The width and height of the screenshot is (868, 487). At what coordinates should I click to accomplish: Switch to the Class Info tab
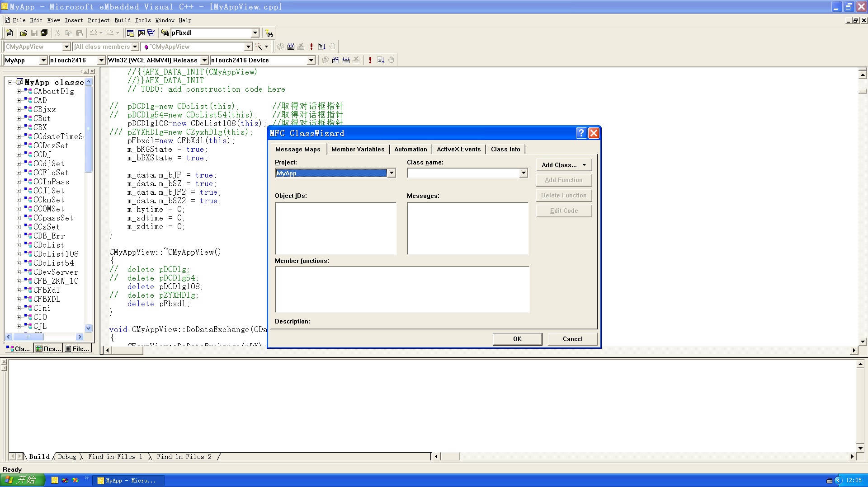[x=505, y=150]
